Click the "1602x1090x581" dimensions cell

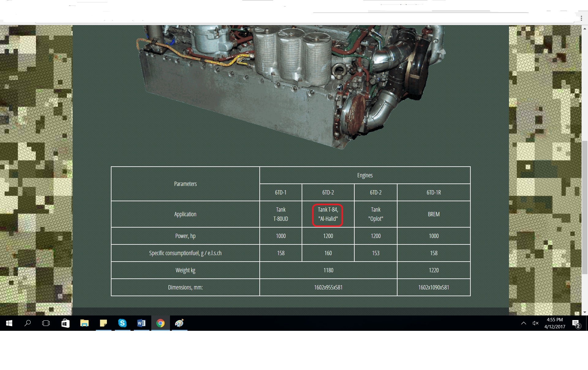click(434, 287)
